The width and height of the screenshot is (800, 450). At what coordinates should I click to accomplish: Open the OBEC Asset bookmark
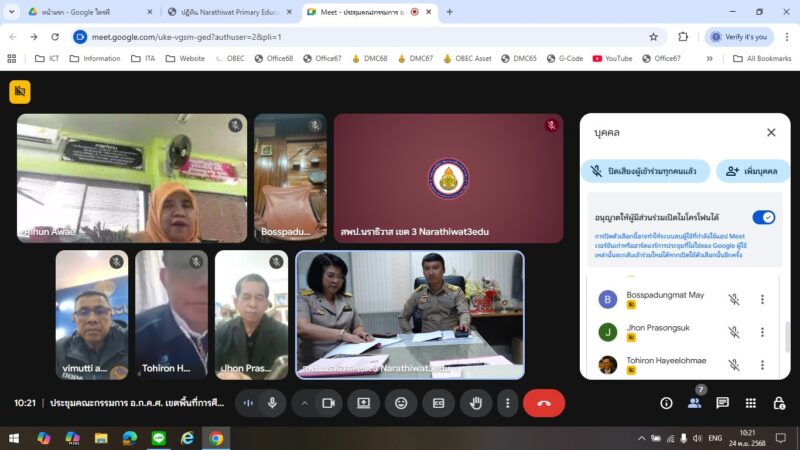click(x=467, y=58)
